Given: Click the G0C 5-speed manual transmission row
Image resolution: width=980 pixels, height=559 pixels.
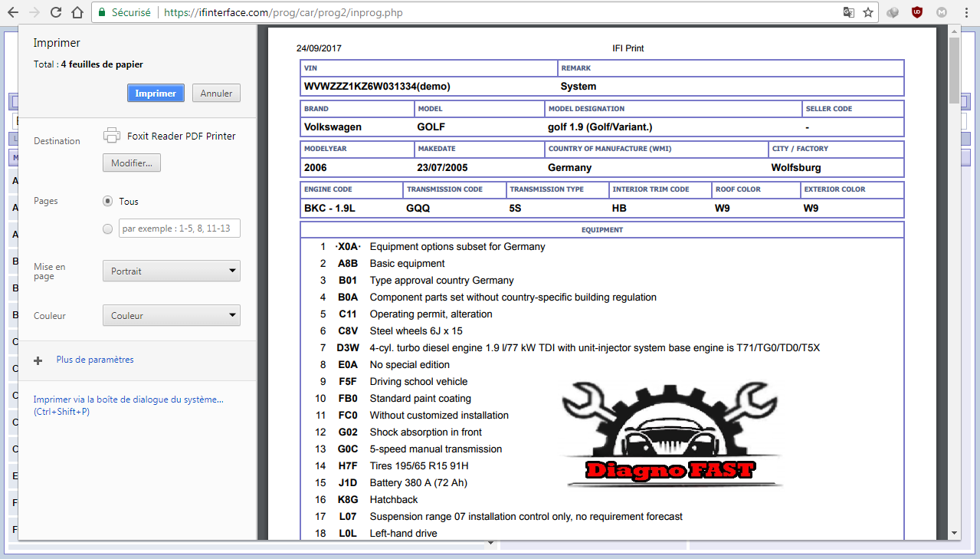Looking at the screenshot, I should coord(408,449).
